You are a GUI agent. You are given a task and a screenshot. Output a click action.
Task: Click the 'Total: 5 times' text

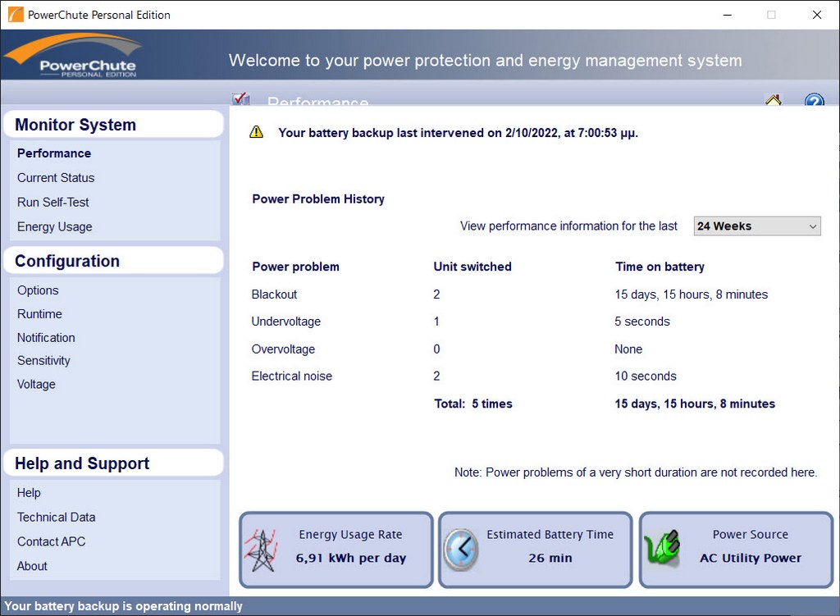[473, 404]
